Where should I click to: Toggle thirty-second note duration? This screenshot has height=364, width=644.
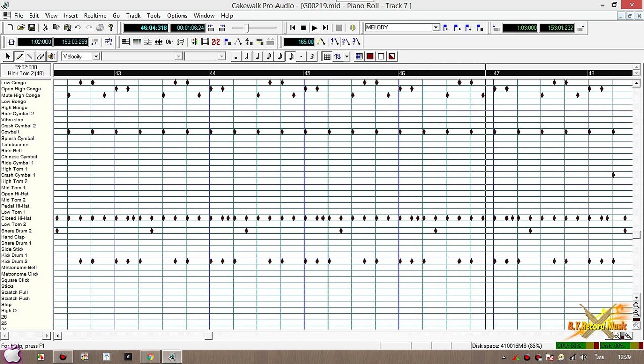point(291,56)
